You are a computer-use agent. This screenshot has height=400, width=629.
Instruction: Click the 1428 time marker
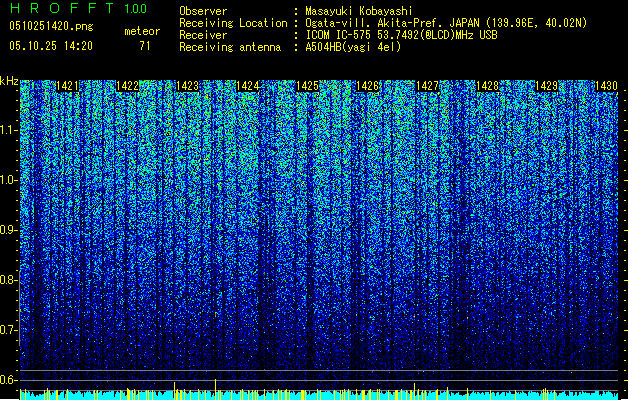487,86
